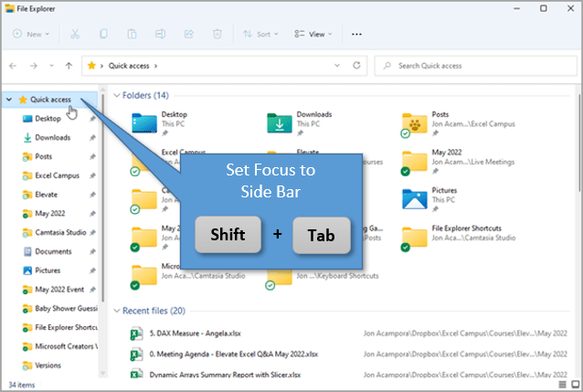Open the View options dropdown
583x392 pixels.
pos(313,34)
